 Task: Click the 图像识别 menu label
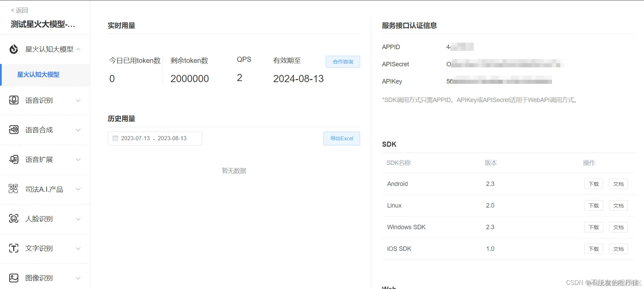coord(39,278)
